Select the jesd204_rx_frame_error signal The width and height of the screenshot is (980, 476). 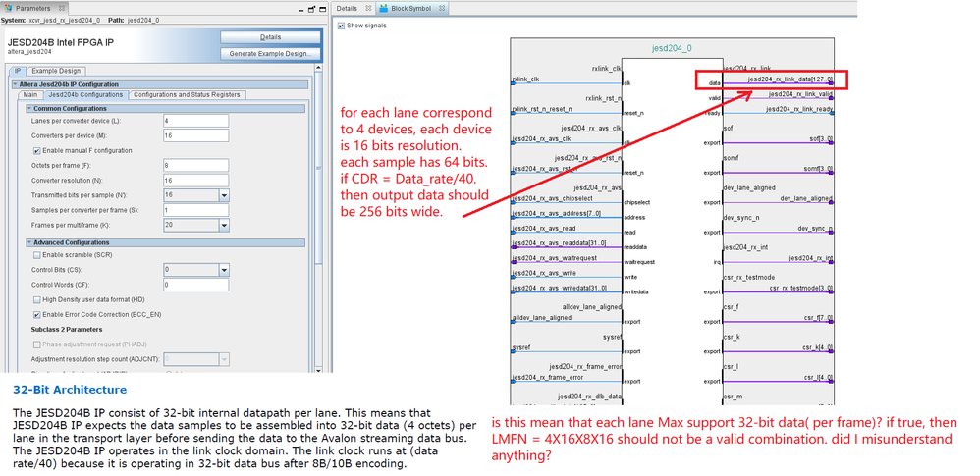coord(548,377)
